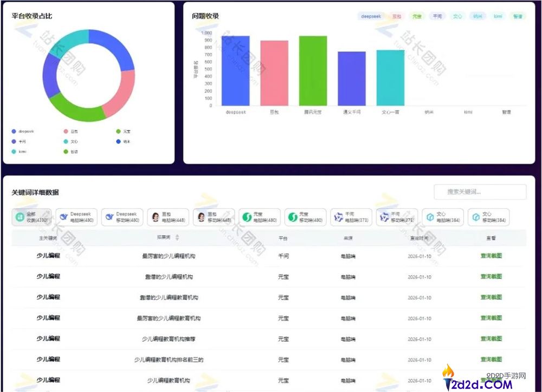Open 查询截图 for 靠谱的少儿编程机构 row
Screen dimensions: 542x392
point(491,277)
